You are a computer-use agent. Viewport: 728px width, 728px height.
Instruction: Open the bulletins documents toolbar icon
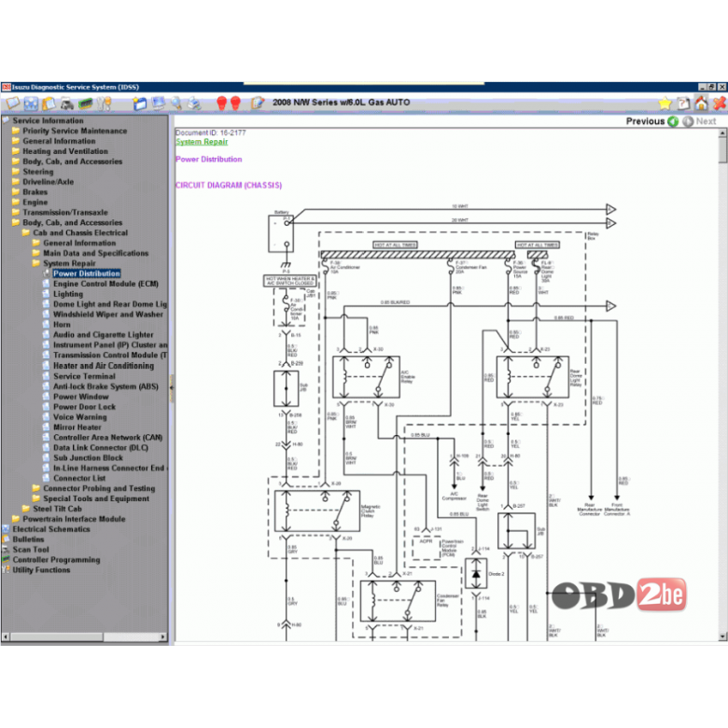click(x=49, y=103)
